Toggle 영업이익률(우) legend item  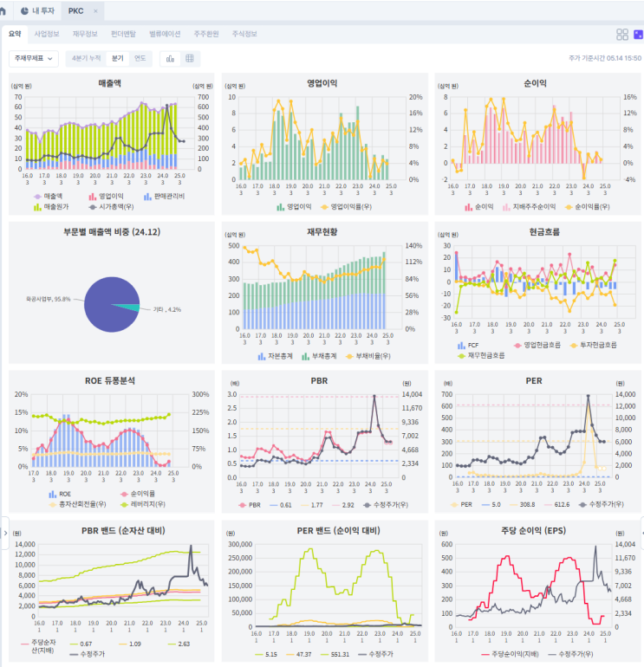346,207
